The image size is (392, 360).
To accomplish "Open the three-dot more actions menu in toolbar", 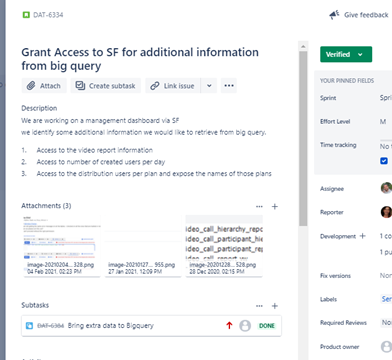I will (229, 86).
